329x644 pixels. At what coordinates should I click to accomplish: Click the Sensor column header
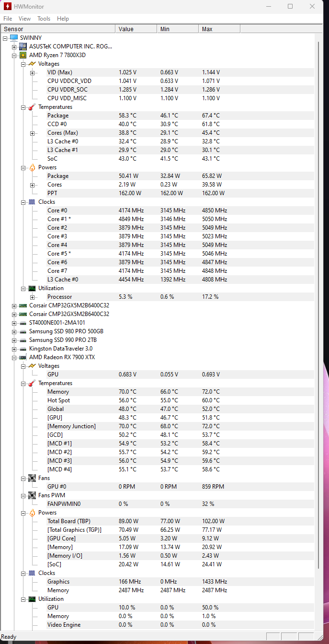tap(57, 29)
